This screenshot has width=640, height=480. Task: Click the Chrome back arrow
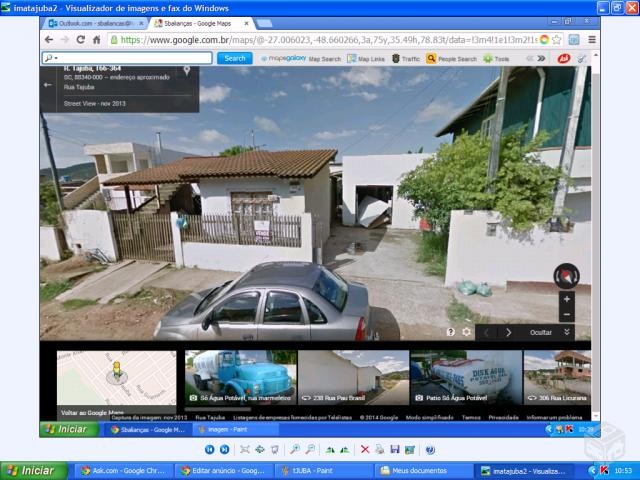point(49,40)
